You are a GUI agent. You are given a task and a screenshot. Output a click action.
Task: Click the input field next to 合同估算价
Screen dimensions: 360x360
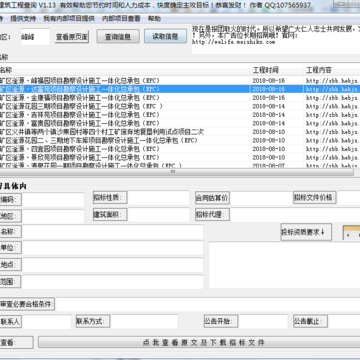point(261,198)
